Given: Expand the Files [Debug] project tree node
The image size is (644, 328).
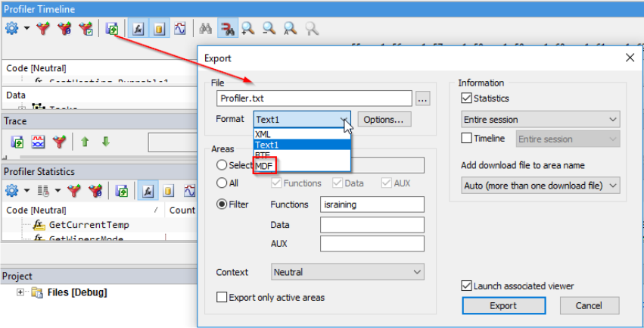Looking at the screenshot, I should coord(20,292).
